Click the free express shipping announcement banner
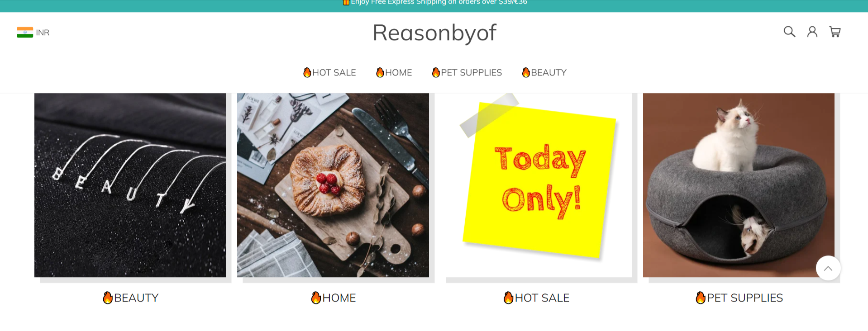The image size is (868, 331). coord(434,4)
